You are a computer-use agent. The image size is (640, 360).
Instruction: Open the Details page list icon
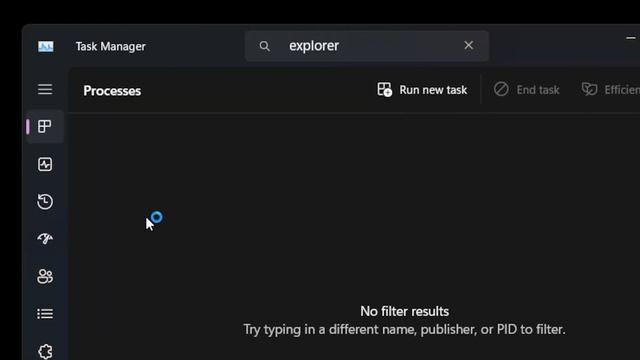[x=45, y=314]
